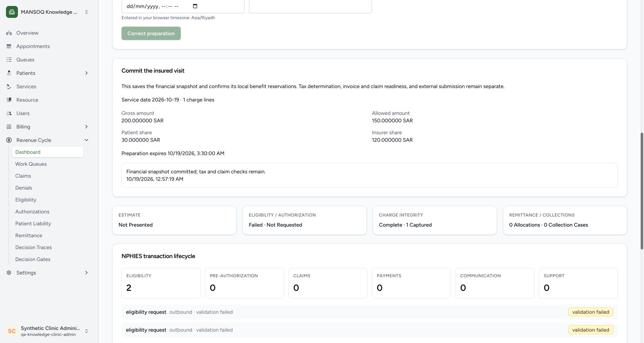
Task: Click the Billing icon
Action: click(9, 127)
